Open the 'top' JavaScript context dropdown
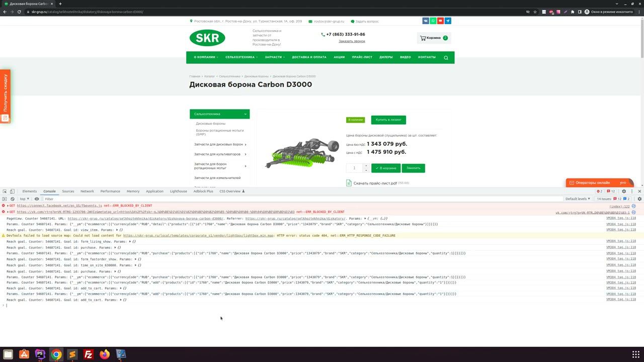 coord(24,199)
